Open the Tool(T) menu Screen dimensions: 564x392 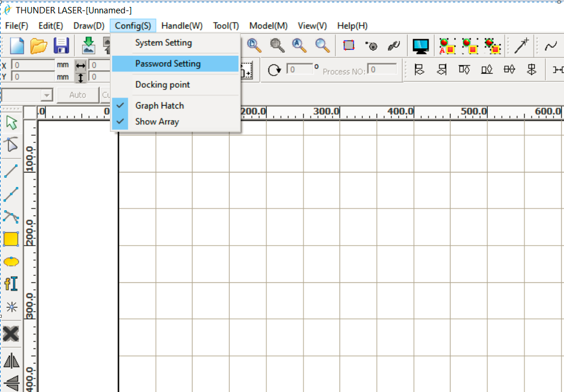coord(226,26)
